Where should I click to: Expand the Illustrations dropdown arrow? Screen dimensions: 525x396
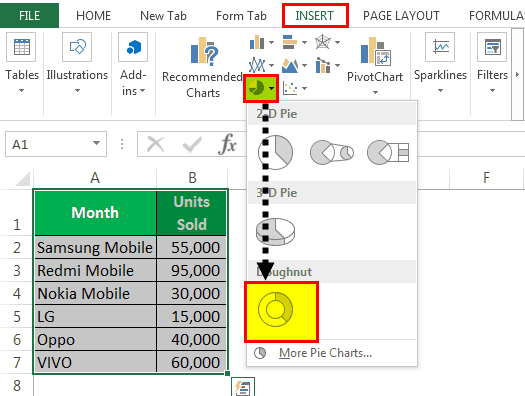click(77, 91)
